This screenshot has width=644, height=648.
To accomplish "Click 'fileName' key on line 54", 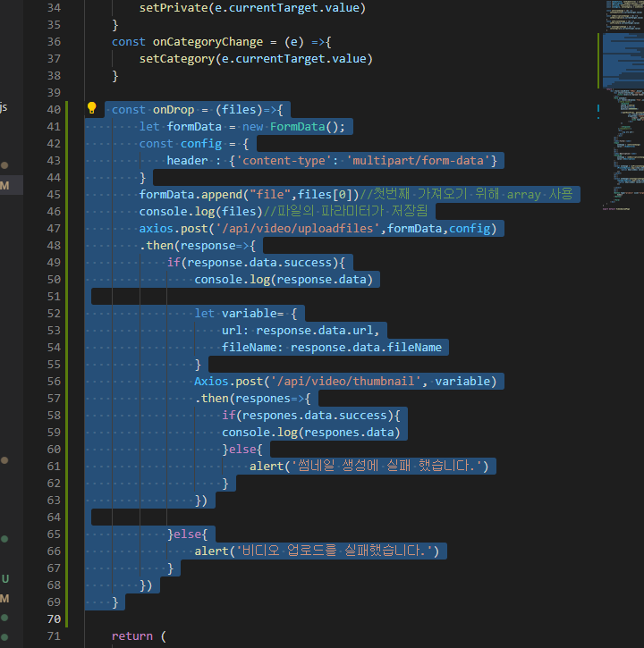I will (x=249, y=347).
